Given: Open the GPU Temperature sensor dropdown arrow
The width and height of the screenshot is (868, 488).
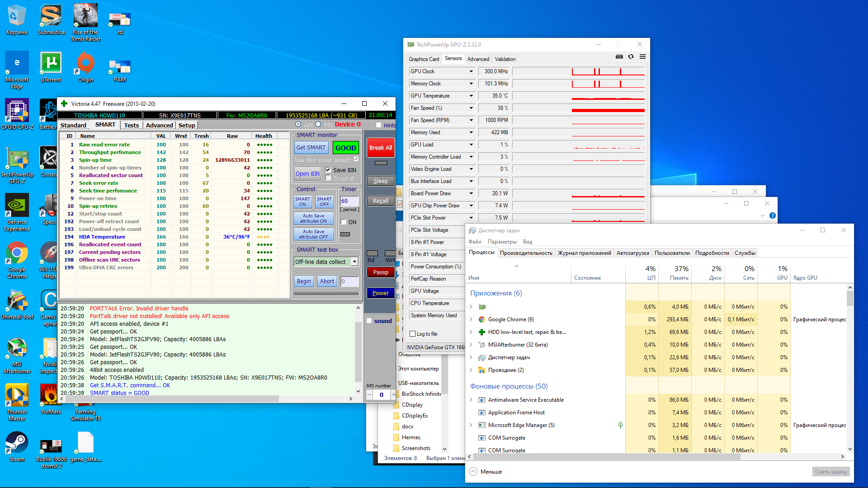Looking at the screenshot, I should (x=471, y=96).
